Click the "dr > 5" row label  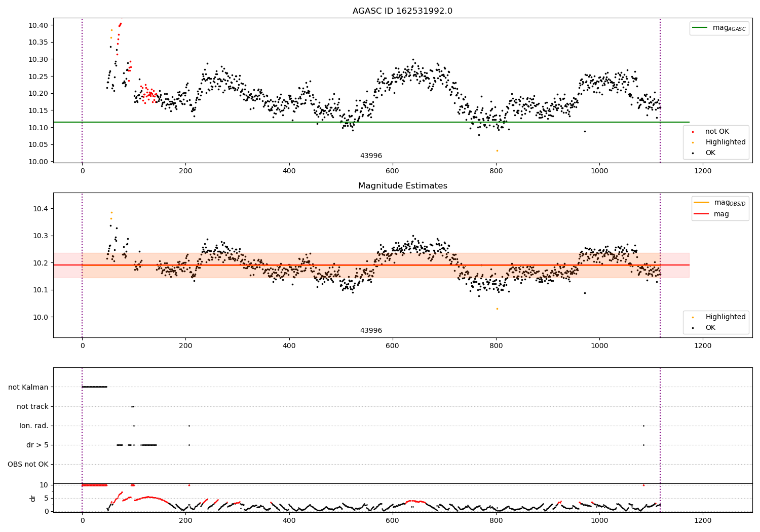click(x=37, y=445)
